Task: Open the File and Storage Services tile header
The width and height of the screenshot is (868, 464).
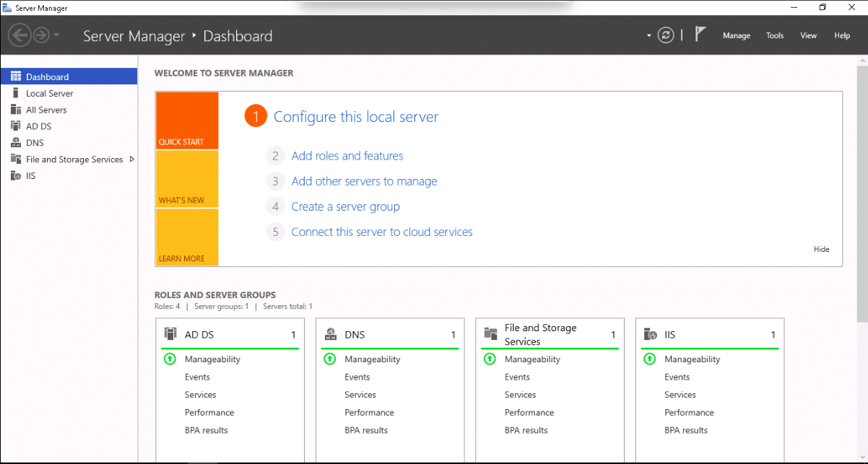Action: tap(550, 334)
